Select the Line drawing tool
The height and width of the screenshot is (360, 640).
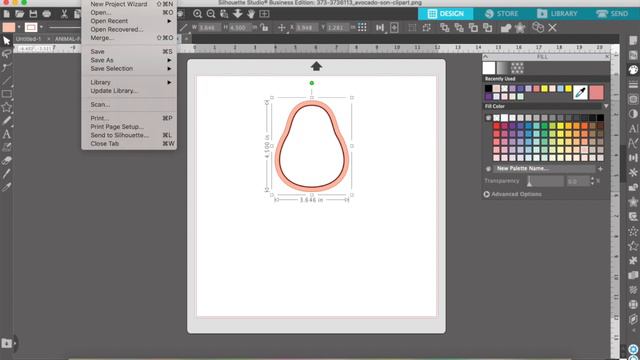[x=6, y=81]
